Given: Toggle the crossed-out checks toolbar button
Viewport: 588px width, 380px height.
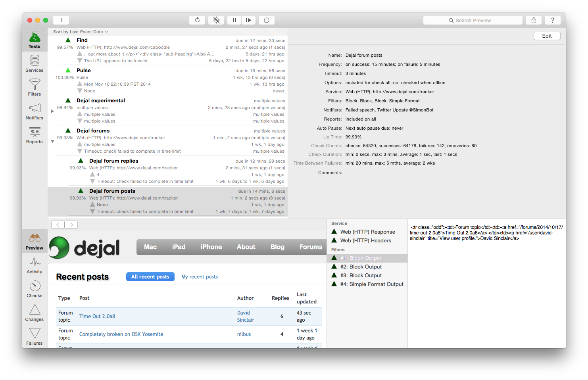Looking at the screenshot, I should coord(216,20).
